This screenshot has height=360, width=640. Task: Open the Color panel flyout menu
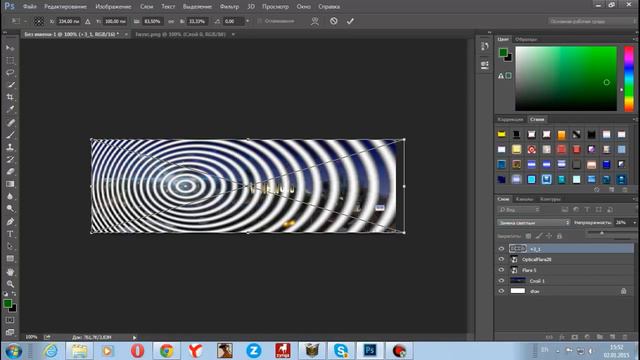634,40
